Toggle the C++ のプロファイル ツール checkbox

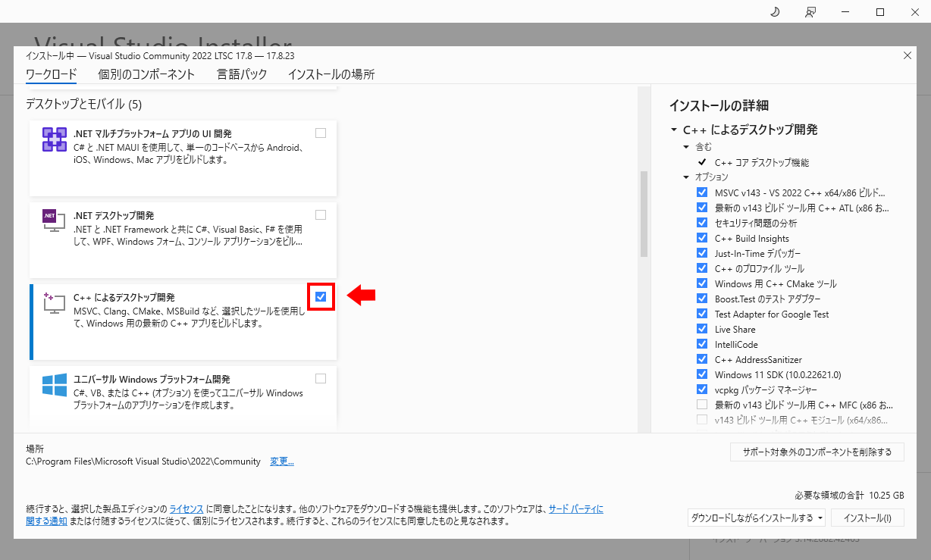tap(701, 268)
